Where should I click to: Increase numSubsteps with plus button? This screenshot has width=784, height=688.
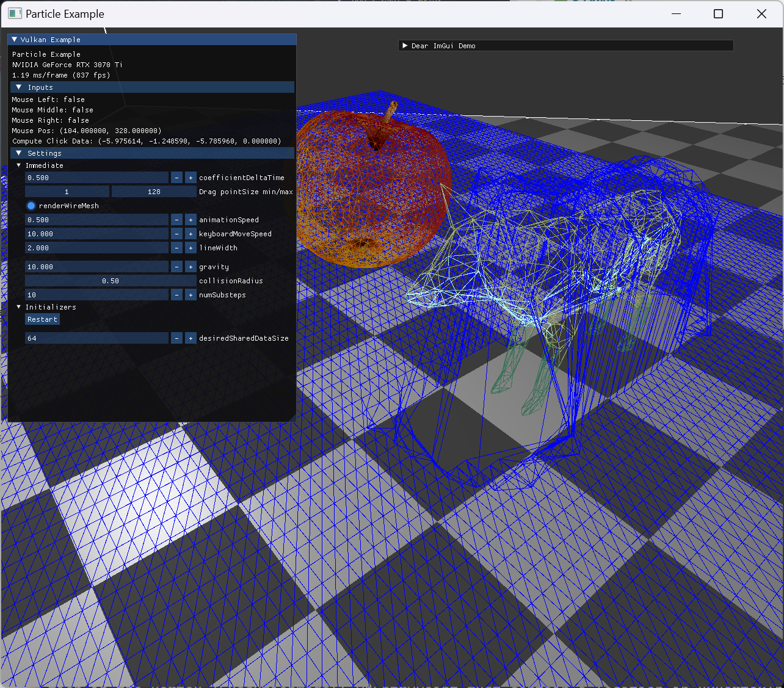pos(191,295)
